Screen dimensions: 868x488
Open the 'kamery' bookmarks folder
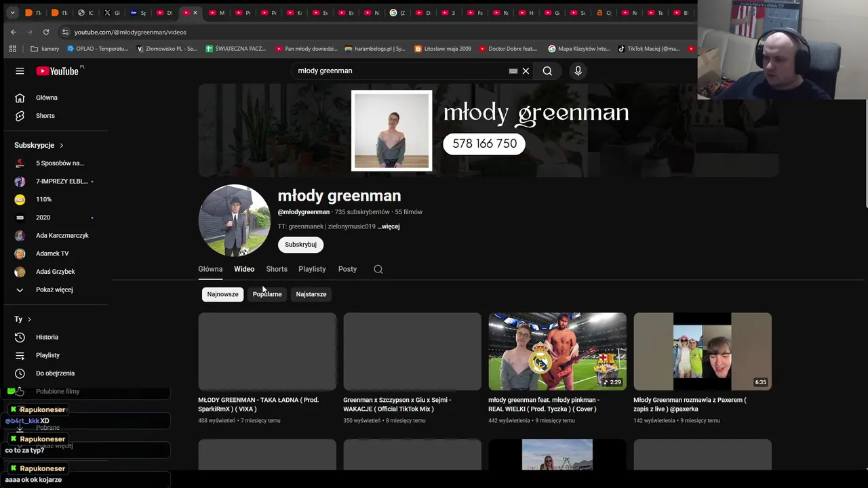[45, 49]
